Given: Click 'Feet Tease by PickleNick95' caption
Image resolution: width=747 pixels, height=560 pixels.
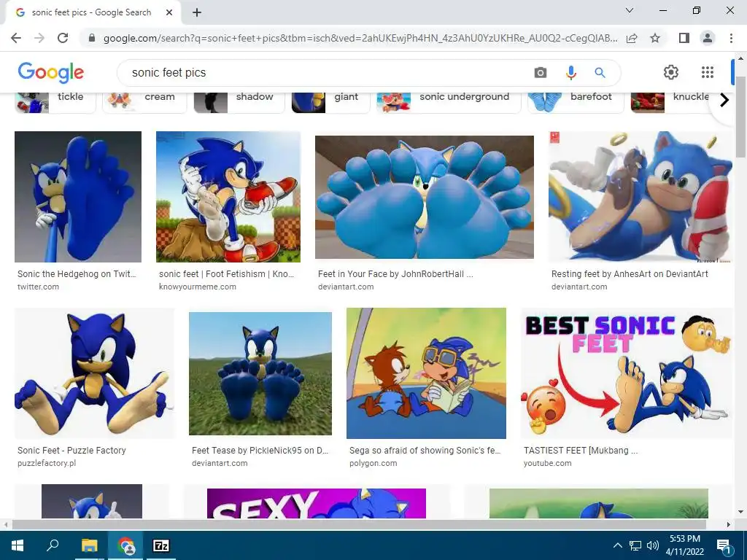Looking at the screenshot, I should coord(260,450).
